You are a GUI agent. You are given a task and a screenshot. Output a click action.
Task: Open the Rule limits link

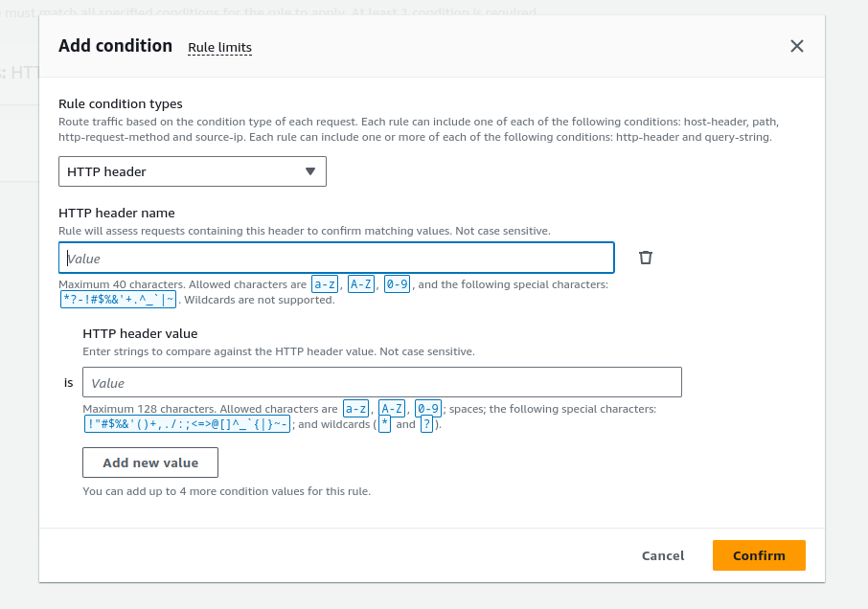coord(219,47)
